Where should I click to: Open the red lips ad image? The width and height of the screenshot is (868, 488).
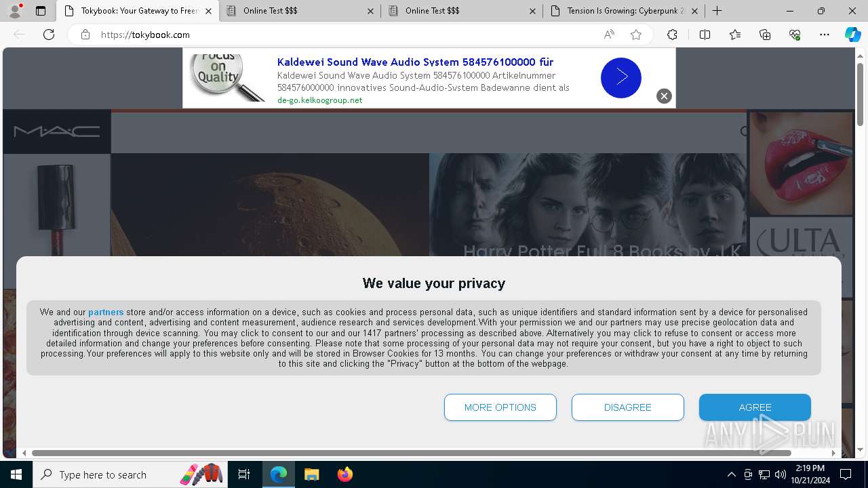(x=800, y=163)
